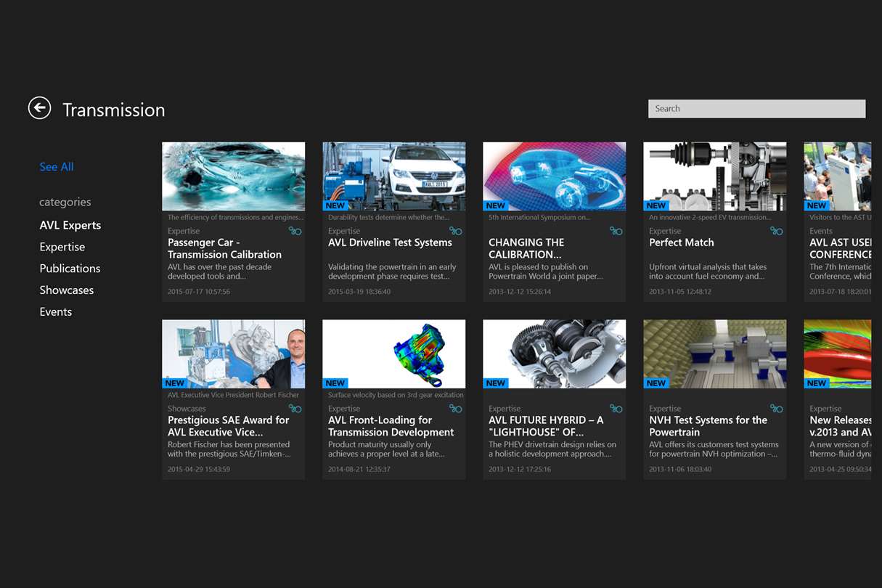Click share icon on Prestigious SAE Award card
Image resolution: width=882 pixels, height=588 pixels.
[x=295, y=409]
